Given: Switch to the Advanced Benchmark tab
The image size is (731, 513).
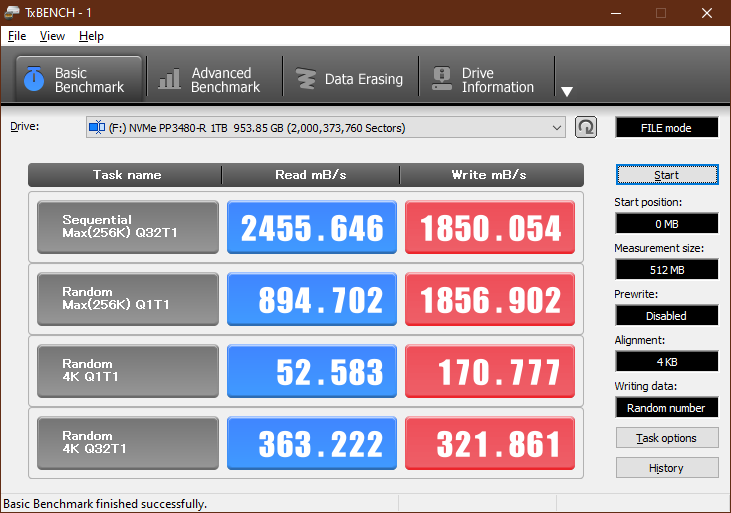Looking at the screenshot, I should (215, 79).
